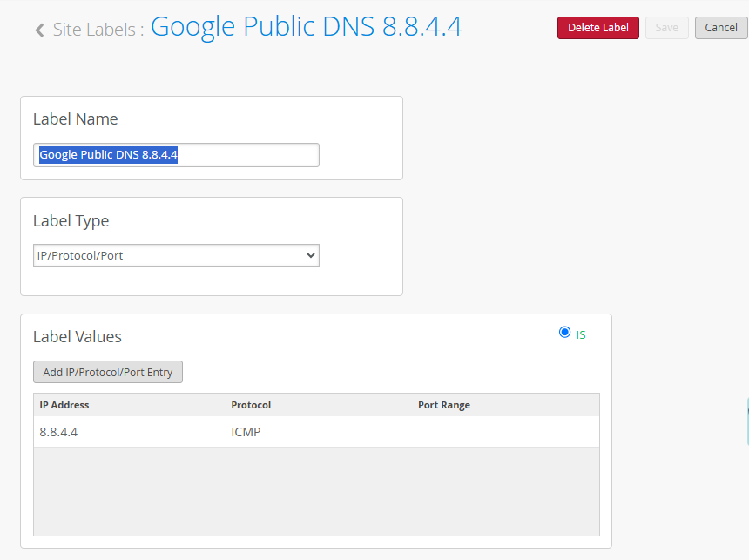
Task: Select the IS radio button
Action: (564, 332)
